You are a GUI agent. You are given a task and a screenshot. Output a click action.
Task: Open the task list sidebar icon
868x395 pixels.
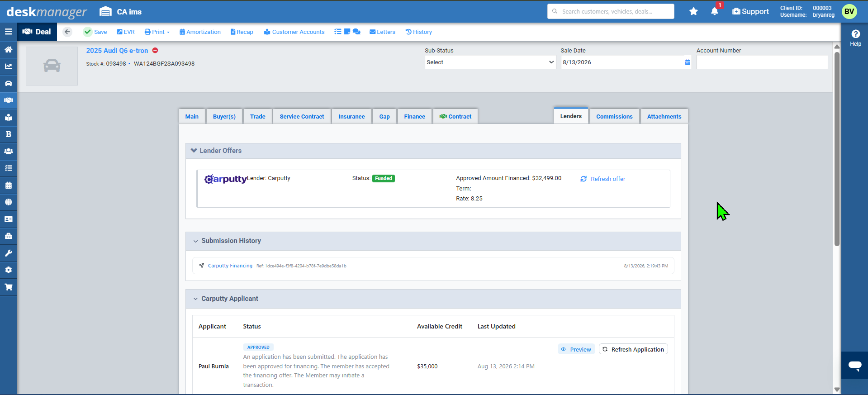point(8,168)
